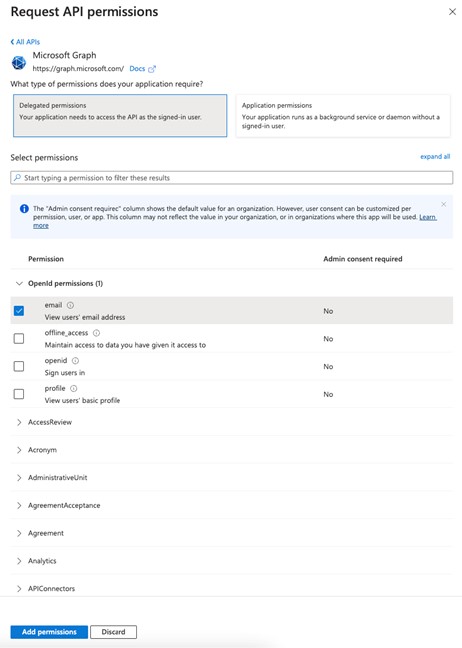Go back via the All APIs link
Viewport: 462px width, 648px height.
point(25,42)
